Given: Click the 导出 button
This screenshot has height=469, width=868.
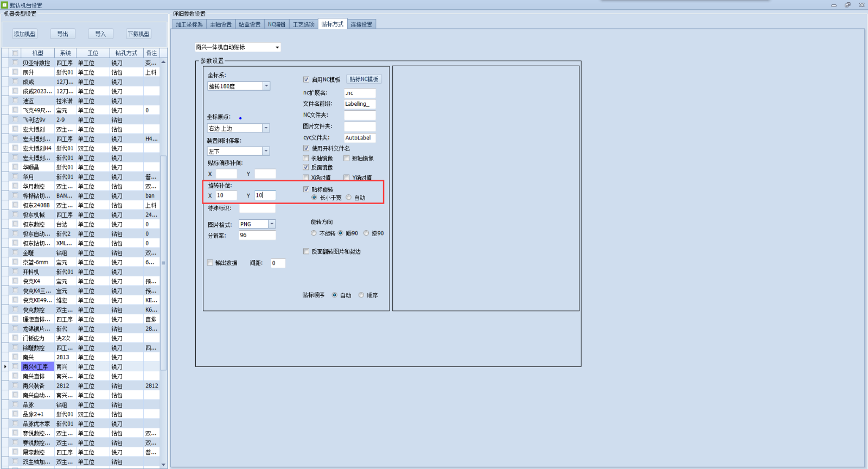Looking at the screenshot, I should (x=63, y=34).
